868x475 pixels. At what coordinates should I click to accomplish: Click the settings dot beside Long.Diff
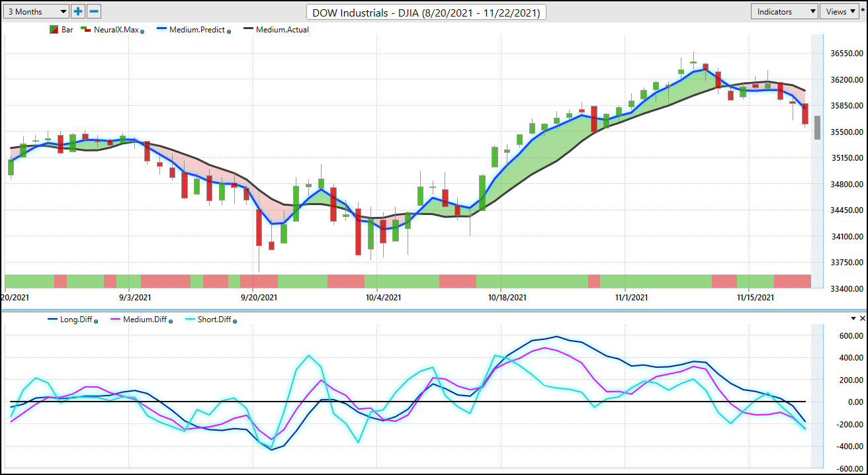(x=97, y=321)
